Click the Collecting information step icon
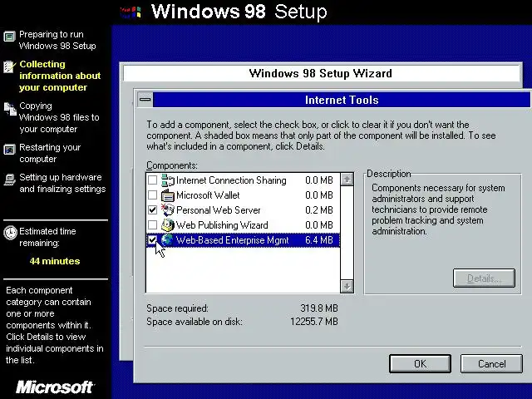The image size is (532, 399). tap(9, 66)
